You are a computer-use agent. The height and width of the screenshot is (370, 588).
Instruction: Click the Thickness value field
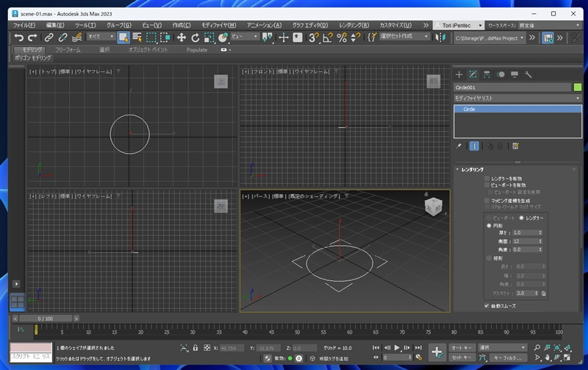525,232
